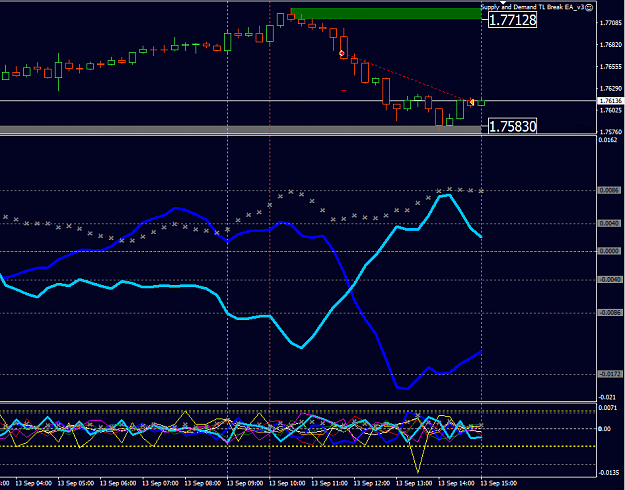
Task: Click the 0.0000 indicator level label
Action: click(610, 251)
